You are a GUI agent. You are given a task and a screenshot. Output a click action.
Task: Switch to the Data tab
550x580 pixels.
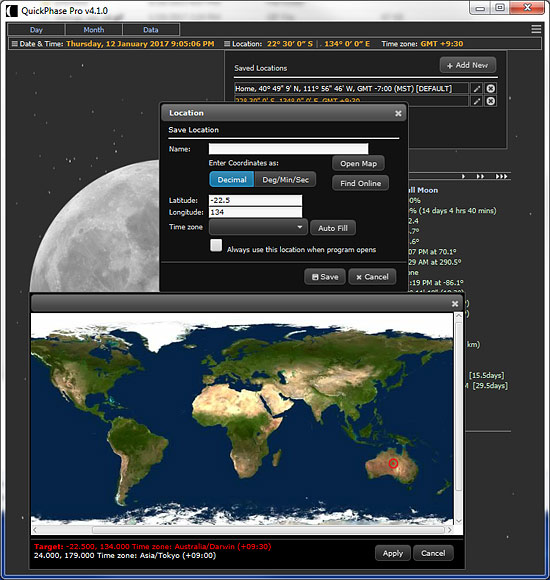[x=151, y=30]
